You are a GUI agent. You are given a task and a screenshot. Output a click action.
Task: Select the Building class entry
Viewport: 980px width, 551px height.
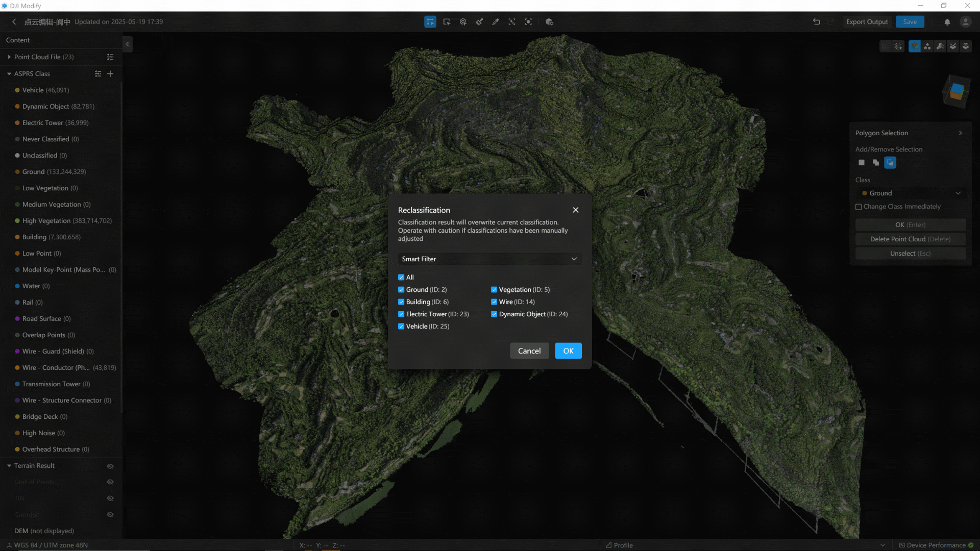[34, 237]
